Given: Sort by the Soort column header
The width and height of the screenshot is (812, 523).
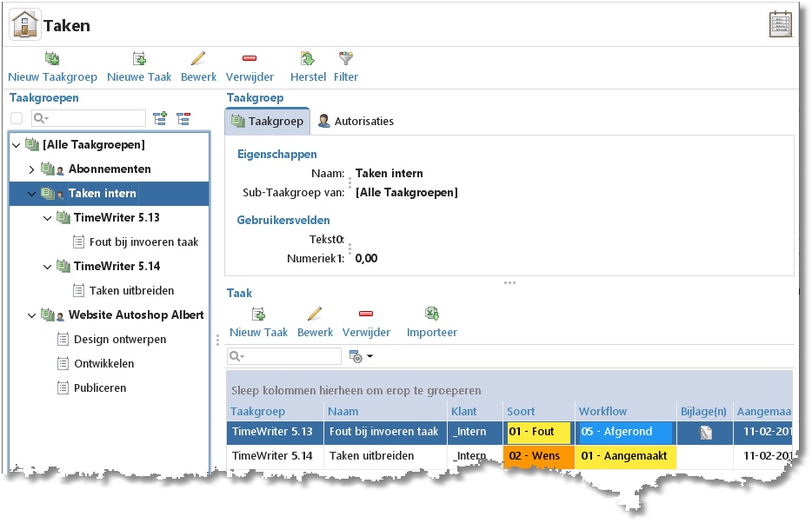Looking at the screenshot, I should [538, 411].
